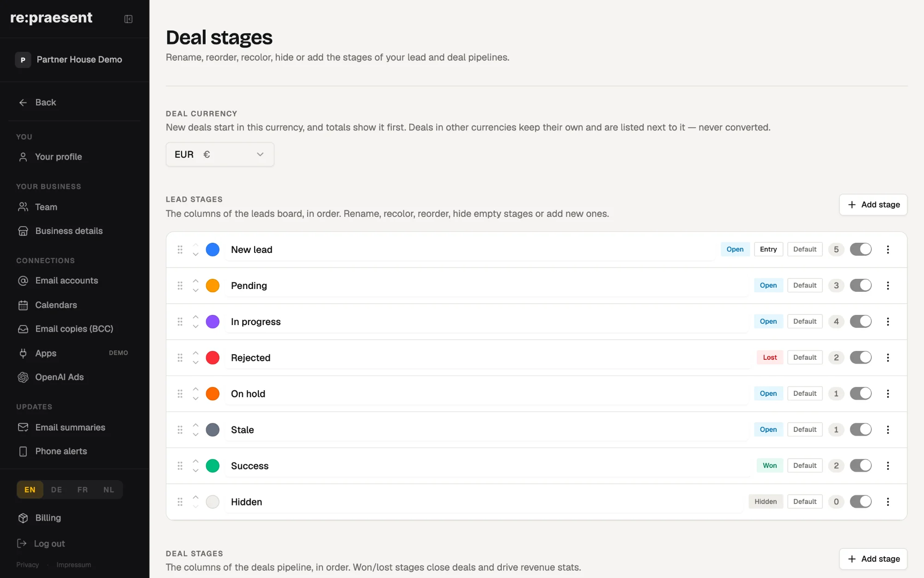924x578 pixels.
Task: Move the Pending stage down one position
Action: [195, 290]
